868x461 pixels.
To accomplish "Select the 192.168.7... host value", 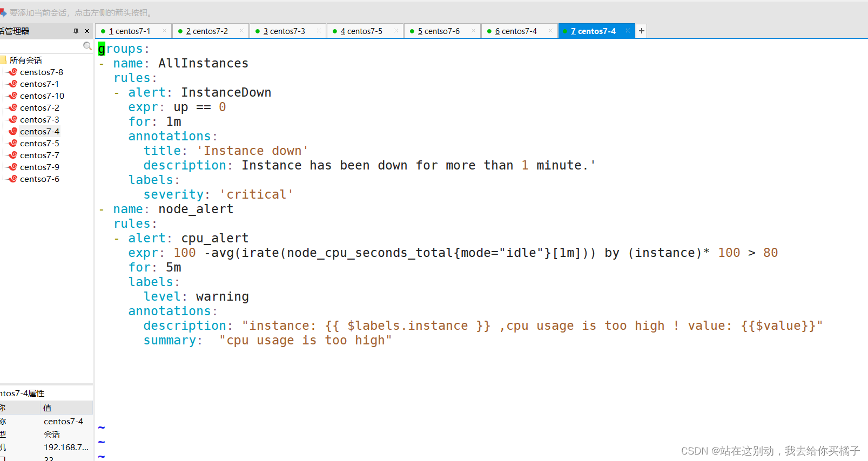I will coord(66,447).
